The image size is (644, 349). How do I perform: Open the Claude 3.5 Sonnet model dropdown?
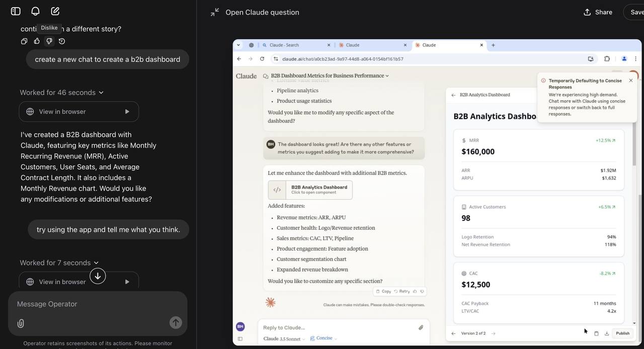285,339
